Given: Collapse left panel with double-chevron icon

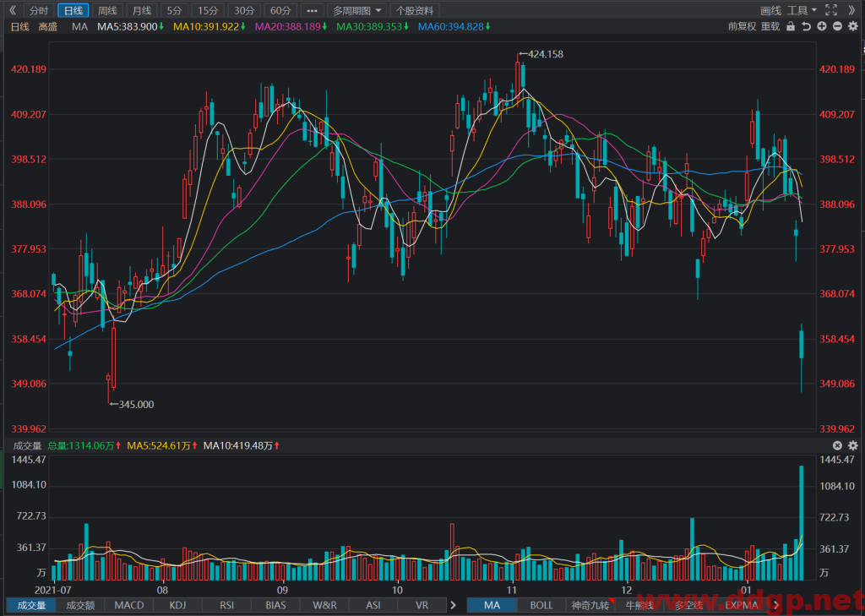Looking at the screenshot, I should tap(13, 10).
